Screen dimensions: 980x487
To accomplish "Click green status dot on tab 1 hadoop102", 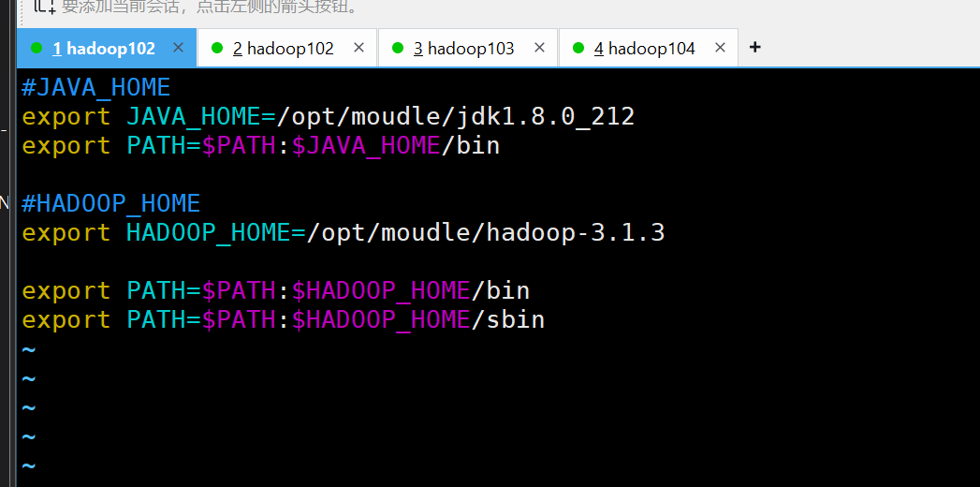I will tap(37, 48).
